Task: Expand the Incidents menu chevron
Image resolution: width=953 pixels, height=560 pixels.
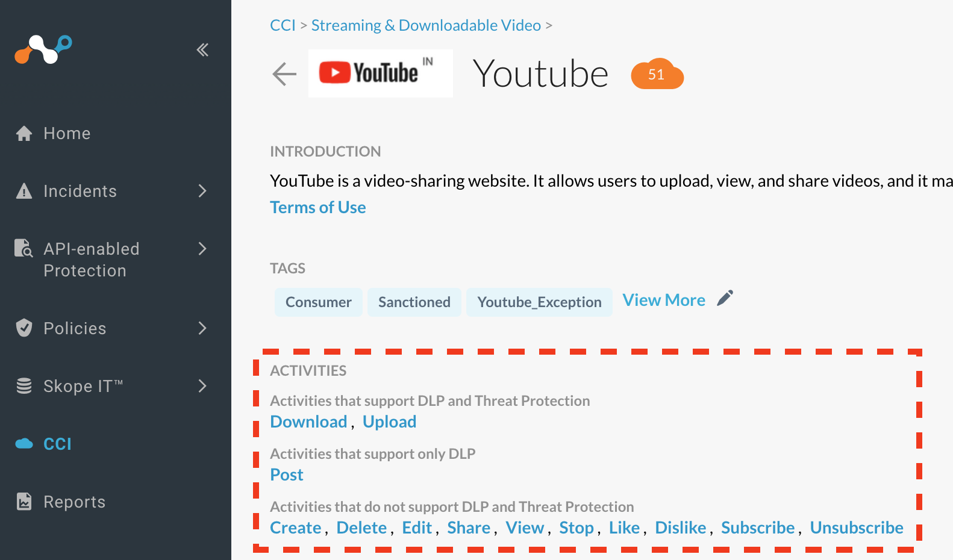Action: coord(202,191)
